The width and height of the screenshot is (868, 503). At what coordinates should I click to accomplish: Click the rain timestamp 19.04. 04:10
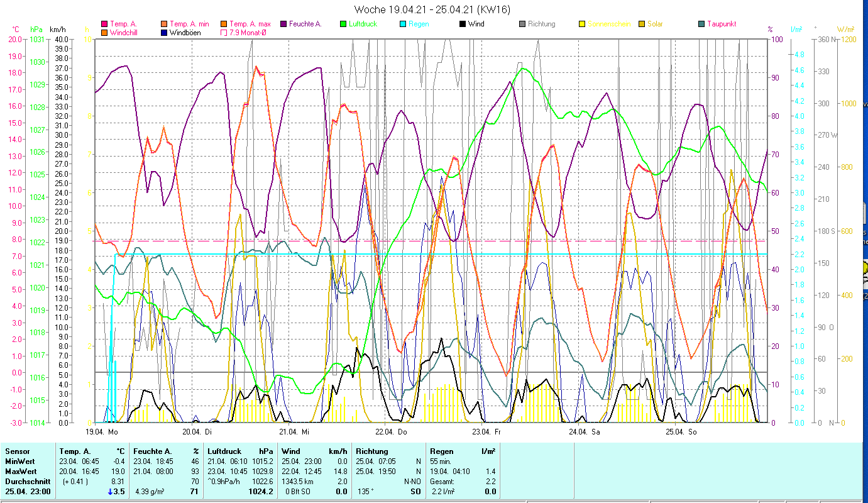(x=450, y=472)
